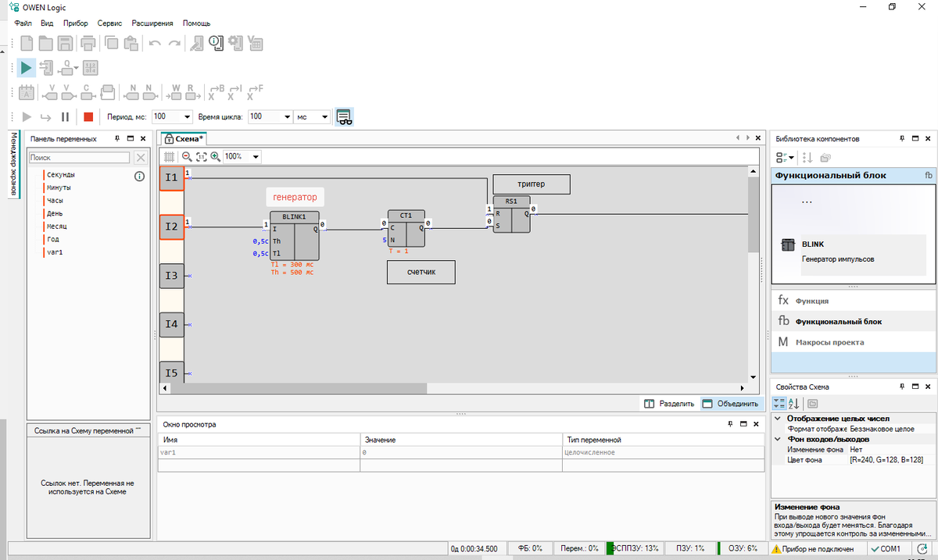The height and width of the screenshot is (560, 938).
Task: Open the Расширения menu
Action: (152, 23)
